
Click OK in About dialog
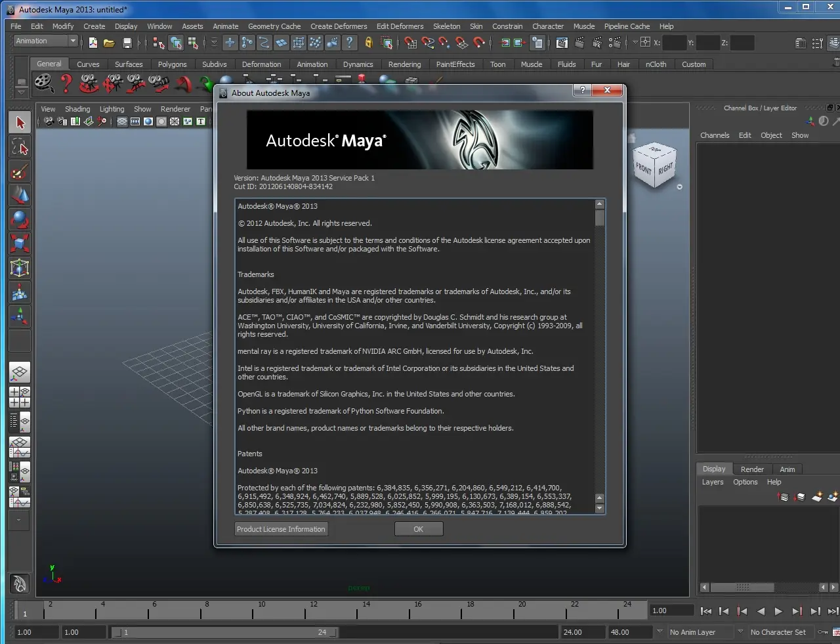click(x=419, y=529)
